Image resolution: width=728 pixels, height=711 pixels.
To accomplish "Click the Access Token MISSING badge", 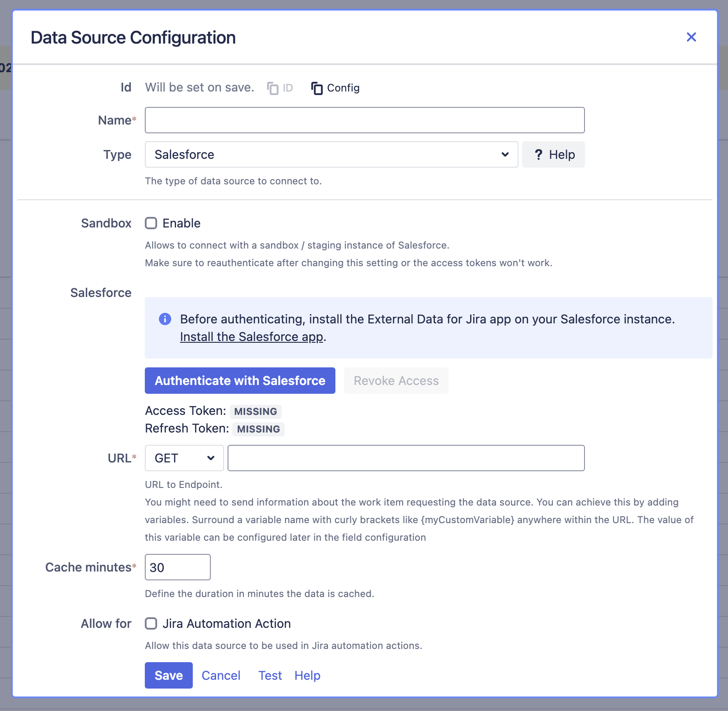I will coord(256,411).
